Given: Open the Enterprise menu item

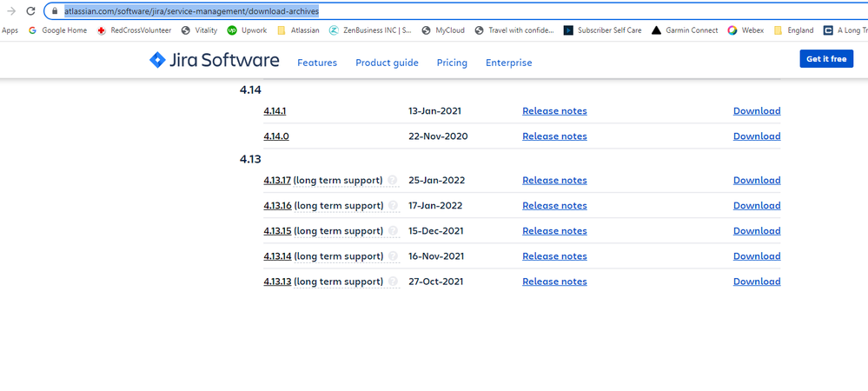Looking at the screenshot, I should [x=509, y=63].
